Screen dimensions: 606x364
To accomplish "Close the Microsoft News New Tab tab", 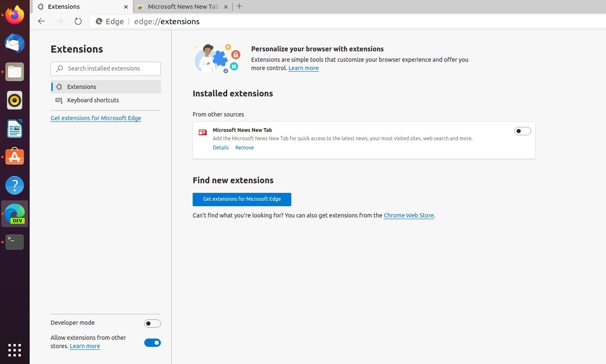I will point(226,7).
